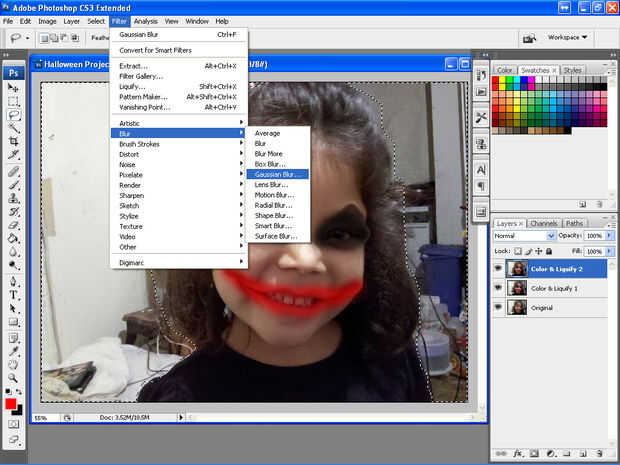
Task: Click the red foreground color swatch
Action: pyautogui.click(x=10, y=404)
